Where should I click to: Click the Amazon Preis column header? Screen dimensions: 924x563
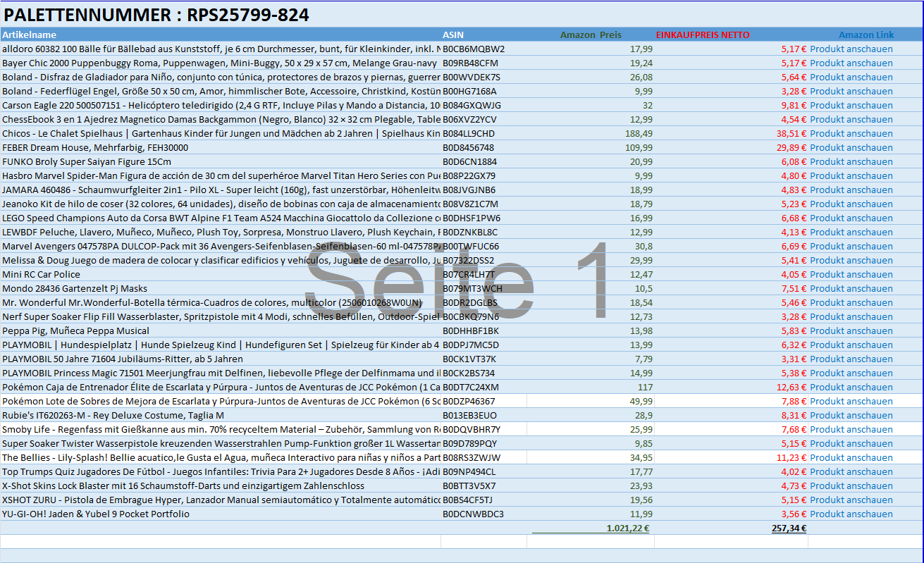tap(591, 35)
